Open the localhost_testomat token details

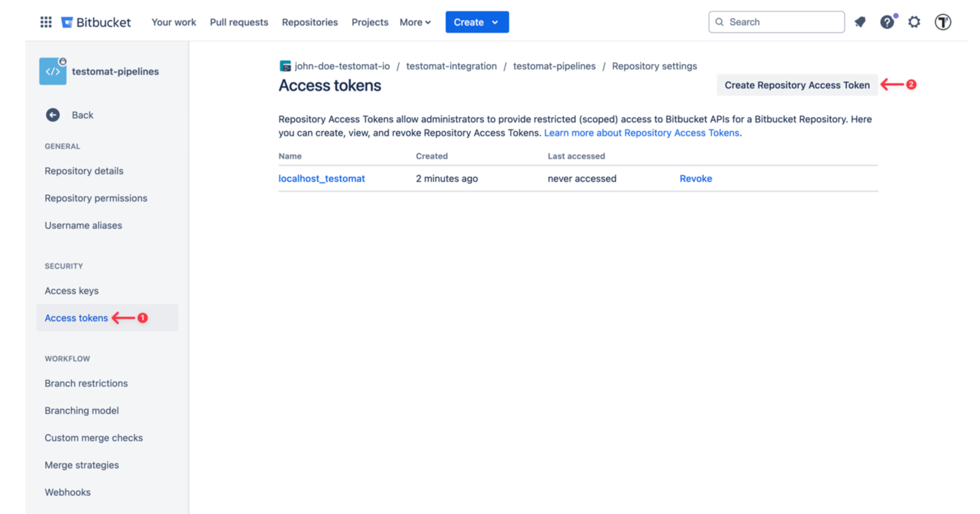pyautogui.click(x=321, y=179)
